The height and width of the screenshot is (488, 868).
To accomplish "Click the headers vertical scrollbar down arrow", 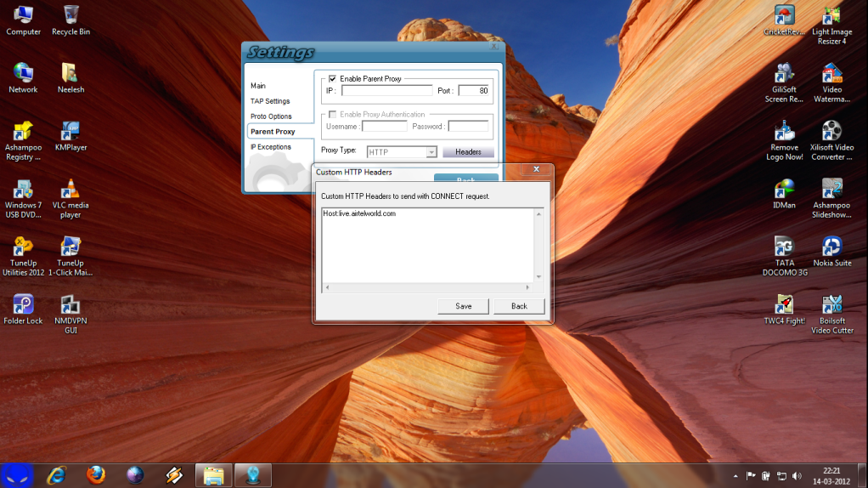I will tap(538, 277).
